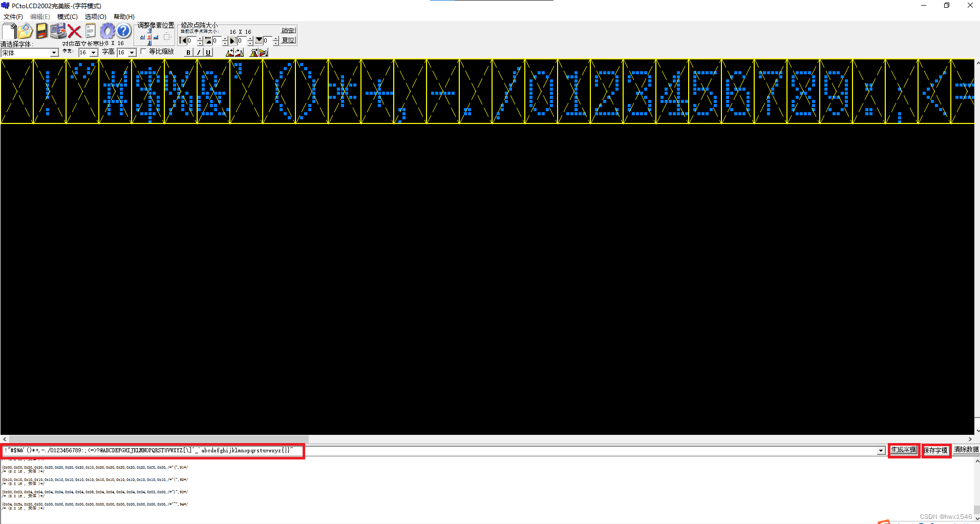
Task: Click the first mirror/flip triangle icon
Action: click(230, 52)
